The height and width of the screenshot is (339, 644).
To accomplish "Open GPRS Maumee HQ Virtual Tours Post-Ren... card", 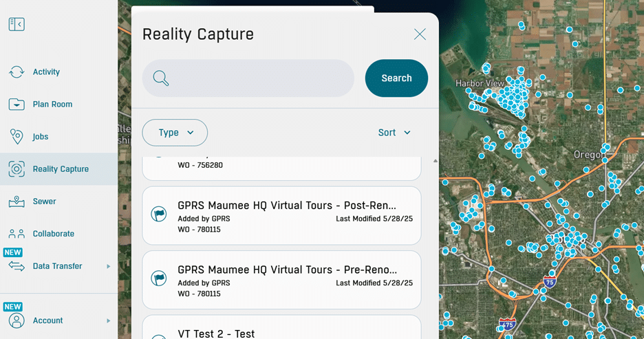I will tap(282, 216).
